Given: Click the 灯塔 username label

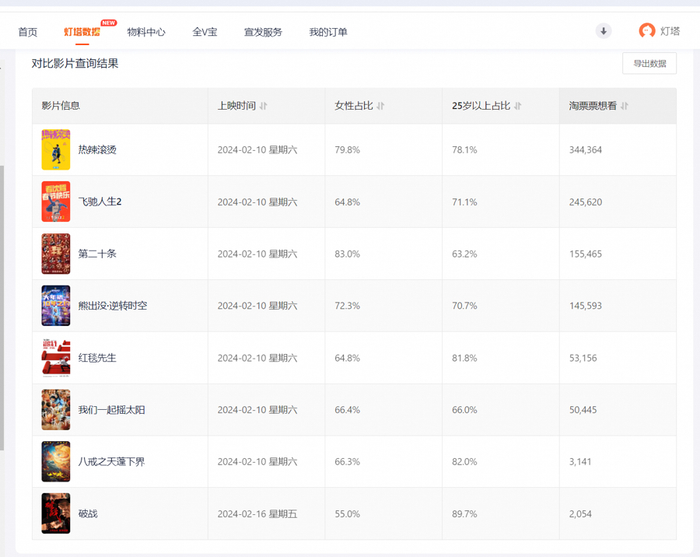Looking at the screenshot, I should click(670, 31).
